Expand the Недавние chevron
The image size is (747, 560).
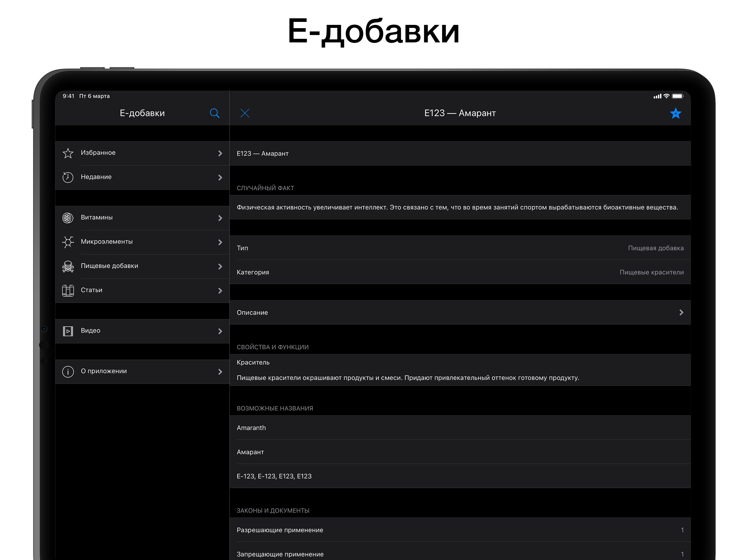click(220, 178)
